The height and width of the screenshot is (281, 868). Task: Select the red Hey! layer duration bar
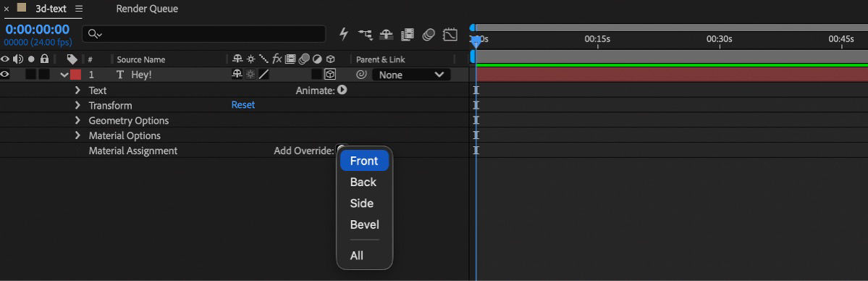coord(672,75)
